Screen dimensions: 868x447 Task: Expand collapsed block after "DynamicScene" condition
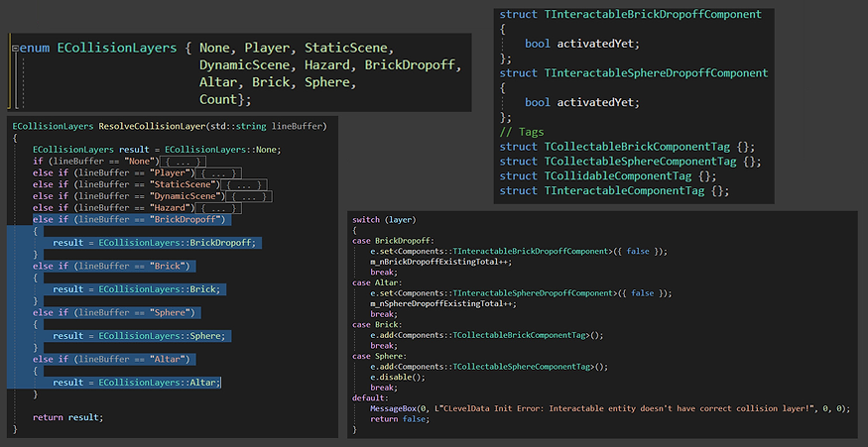[x=249, y=197]
